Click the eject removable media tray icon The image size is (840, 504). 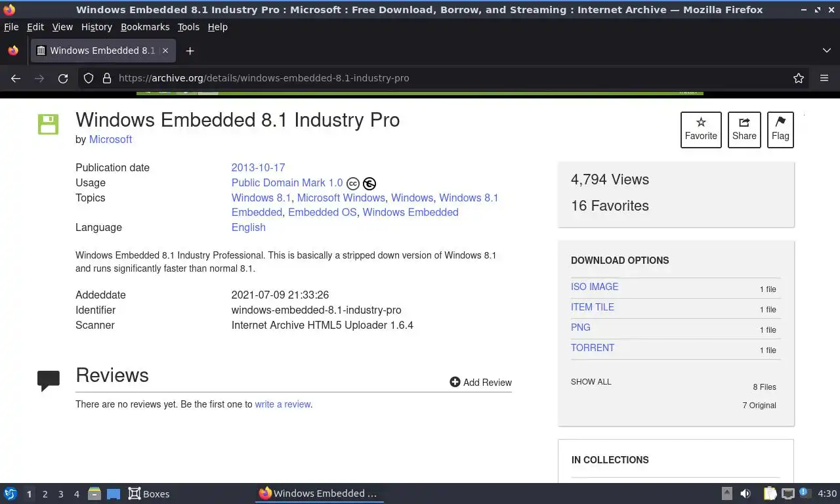[727, 493]
